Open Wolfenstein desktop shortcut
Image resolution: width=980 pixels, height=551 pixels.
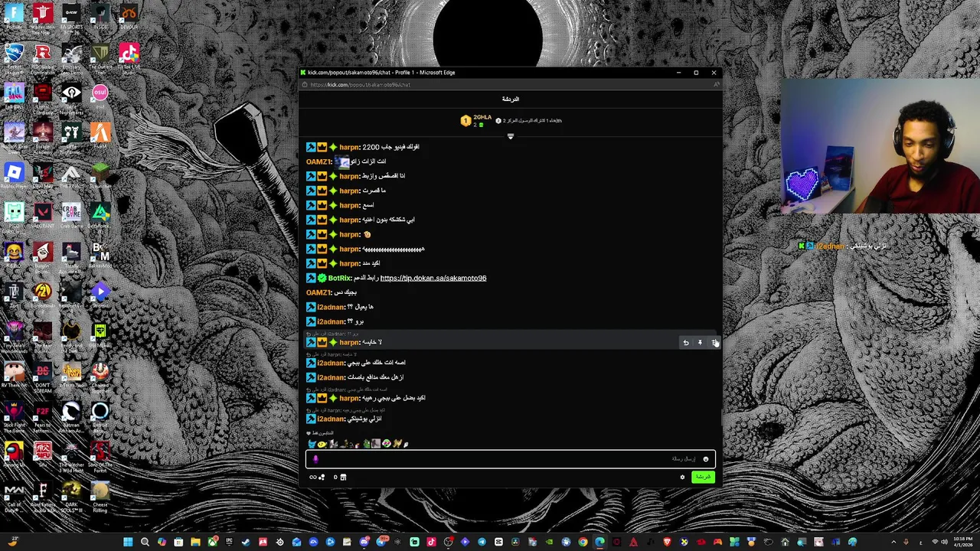tap(43, 18)
